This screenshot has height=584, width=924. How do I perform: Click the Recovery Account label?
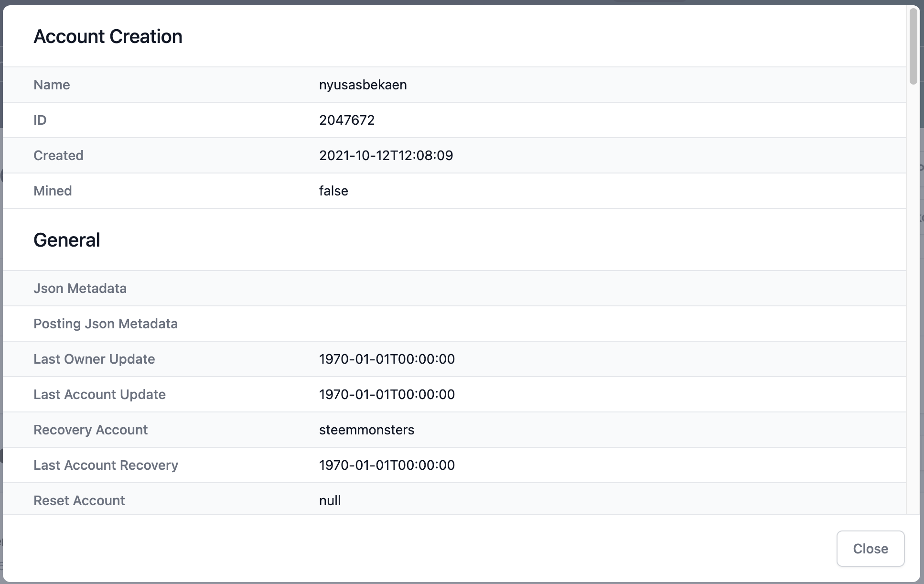tap(90, 430)
